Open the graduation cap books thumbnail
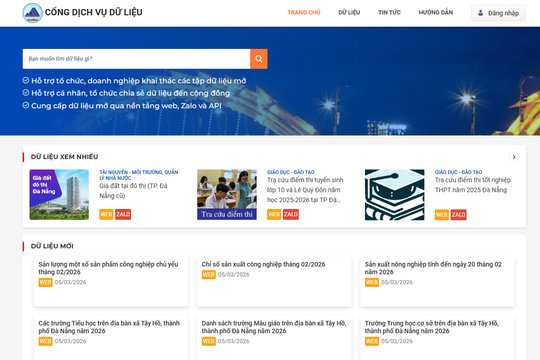This screenshot has height=360, width=540. [395, 195]
